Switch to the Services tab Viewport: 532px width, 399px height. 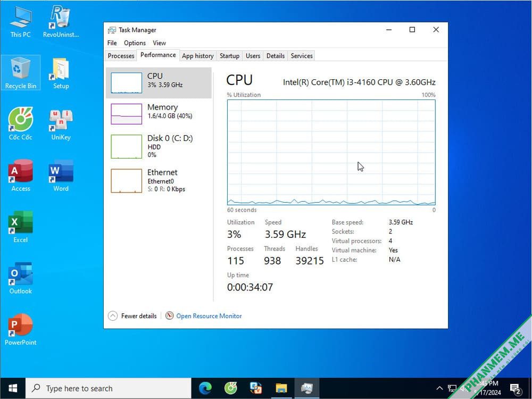coord(302,56)
